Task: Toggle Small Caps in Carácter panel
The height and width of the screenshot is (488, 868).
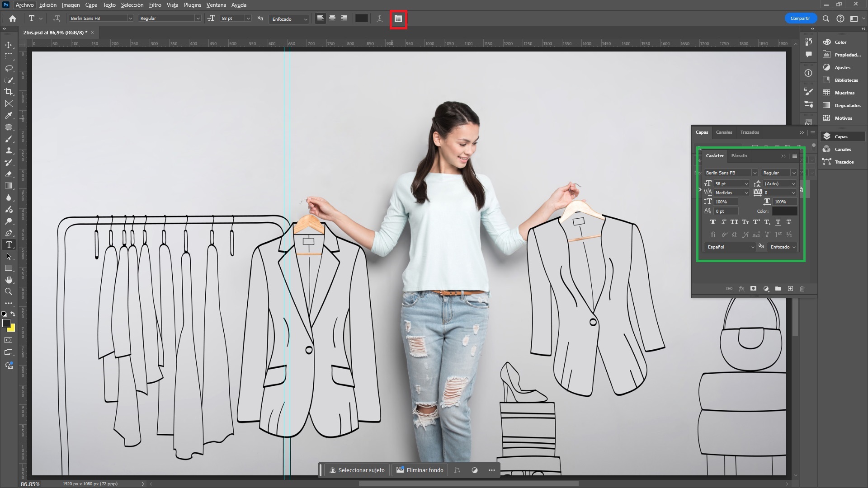Action: 745,222
